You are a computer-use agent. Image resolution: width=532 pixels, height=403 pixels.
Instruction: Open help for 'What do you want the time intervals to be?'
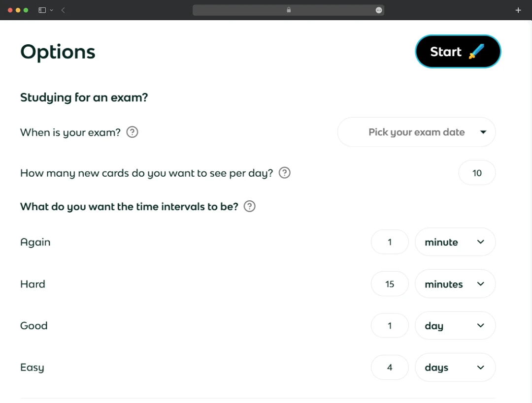coord(249,206)
